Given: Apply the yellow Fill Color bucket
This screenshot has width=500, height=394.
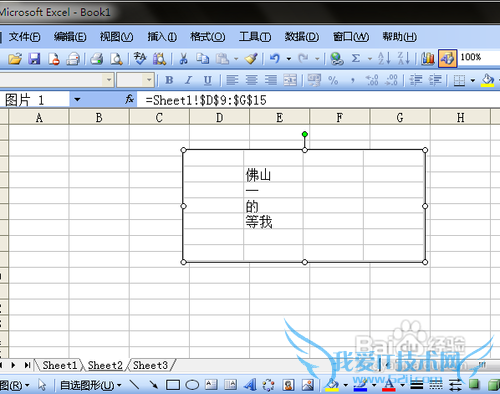Looking at the screenshot, I should point(488,80).
